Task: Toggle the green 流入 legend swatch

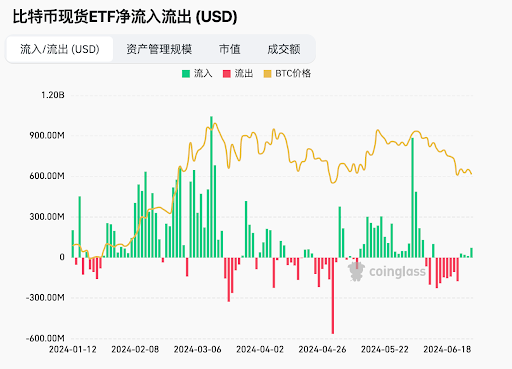Action: pyautogui.click(x=186, y=74)
